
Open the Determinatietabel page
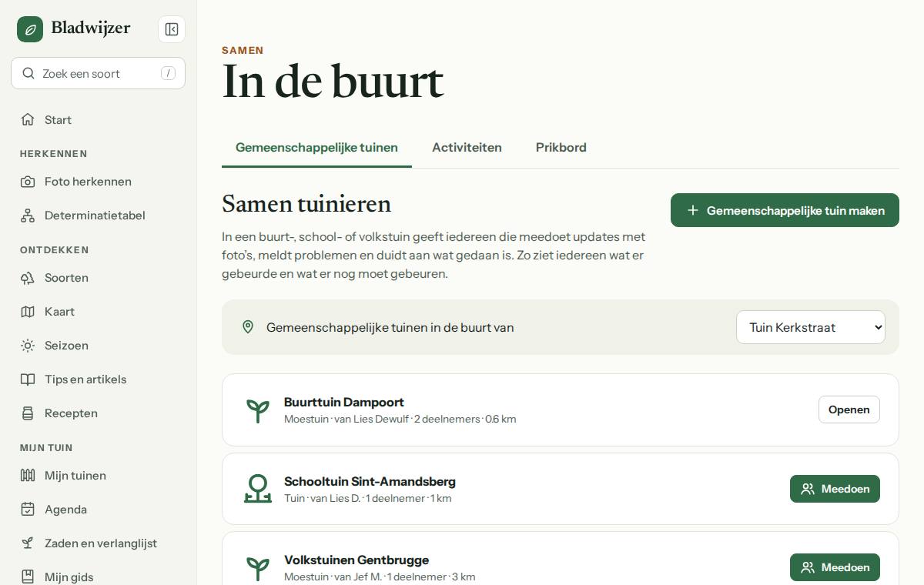(x=98, y=216)
